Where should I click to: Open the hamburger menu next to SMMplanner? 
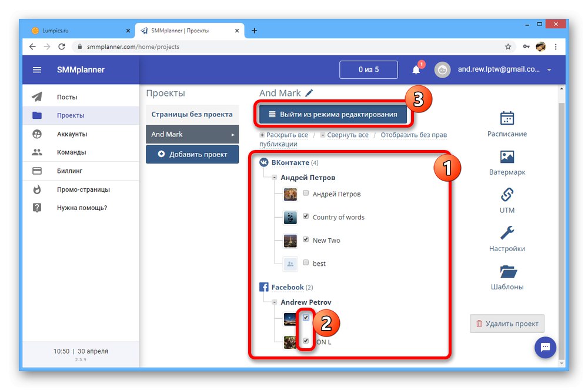point(36,70)
